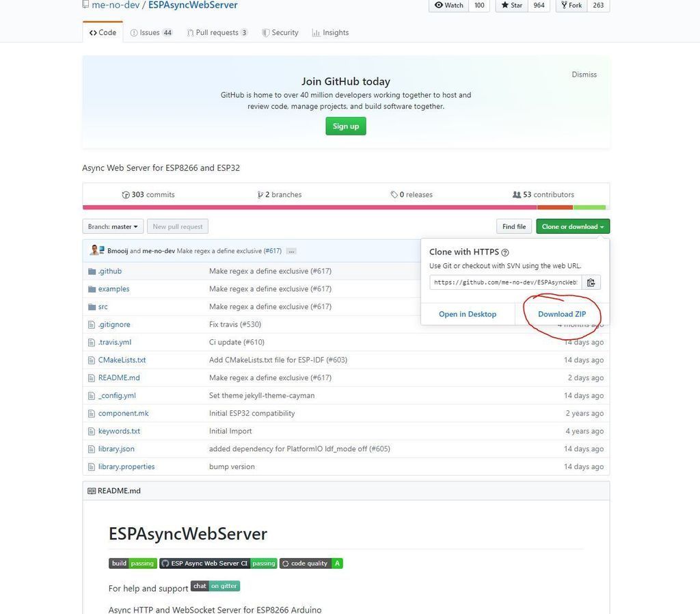700x614 pixels.
Task: Click the src folder icon
Action: click(x=92, y=307)
